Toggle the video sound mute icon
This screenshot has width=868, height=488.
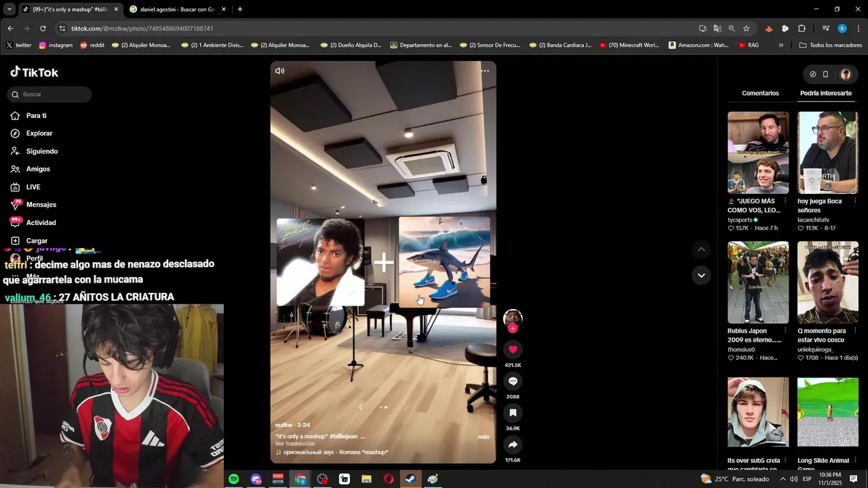coord(279,70)
